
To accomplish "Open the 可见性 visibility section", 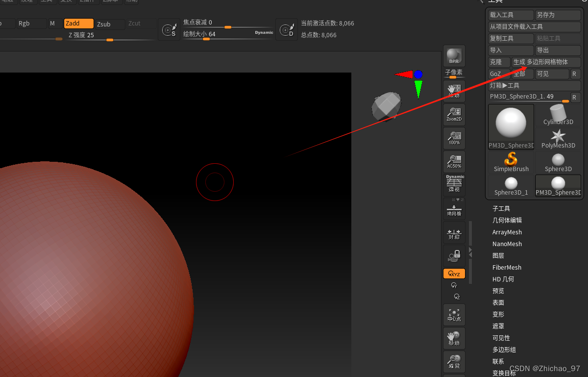I will 501,338.
